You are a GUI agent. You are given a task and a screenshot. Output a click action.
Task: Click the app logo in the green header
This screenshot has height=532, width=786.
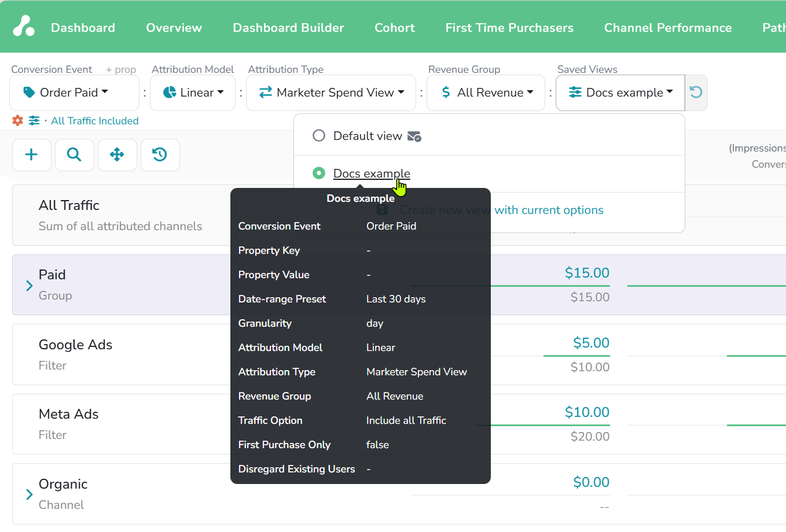[24, 27]
